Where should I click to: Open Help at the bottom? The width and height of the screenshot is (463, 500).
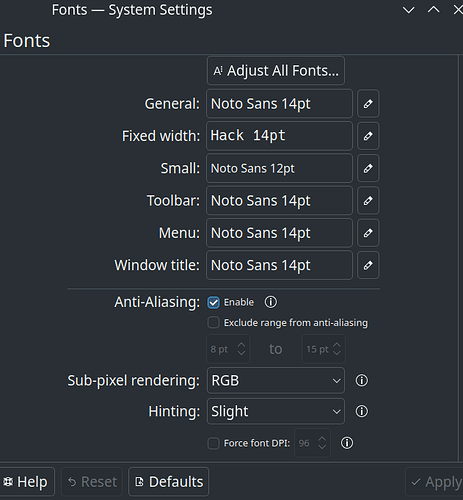26,482
